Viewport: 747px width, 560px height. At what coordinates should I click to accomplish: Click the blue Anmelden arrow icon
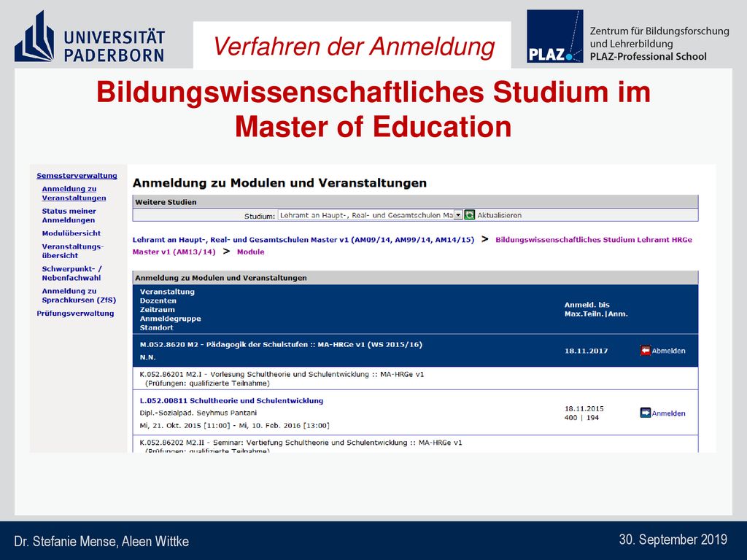[645, 413]
